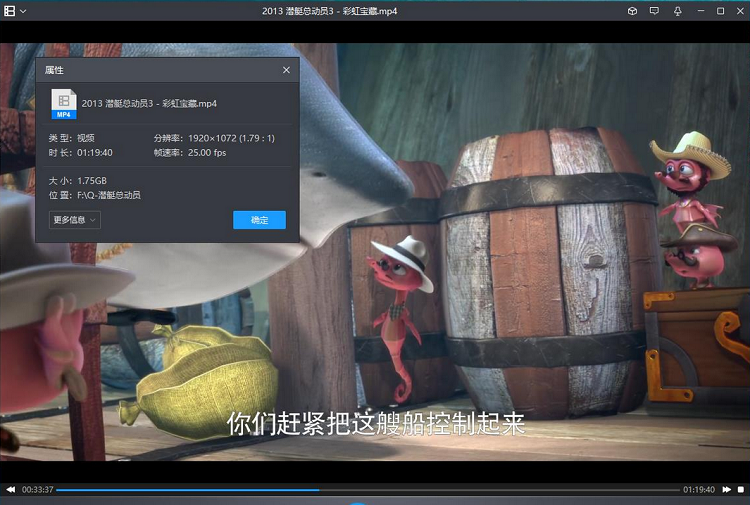The width and height of the screenshot is (750, 505).
Task: Click the 3D cube icon in title bar
Action: 632,11
